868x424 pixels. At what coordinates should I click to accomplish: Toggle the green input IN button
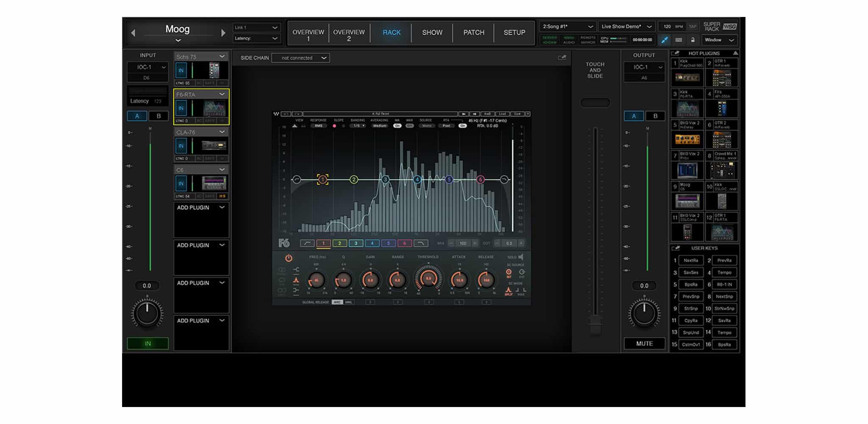tap(147, 343)
